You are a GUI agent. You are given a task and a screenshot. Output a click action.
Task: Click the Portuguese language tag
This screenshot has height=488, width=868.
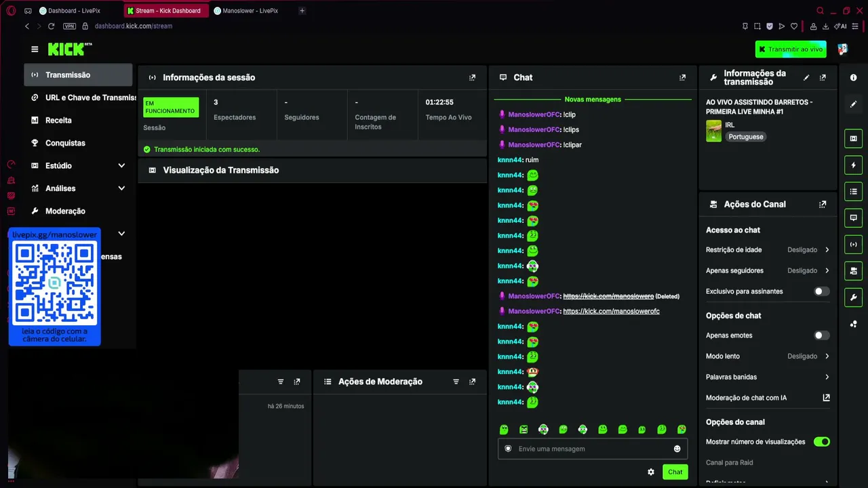[746, 137]
